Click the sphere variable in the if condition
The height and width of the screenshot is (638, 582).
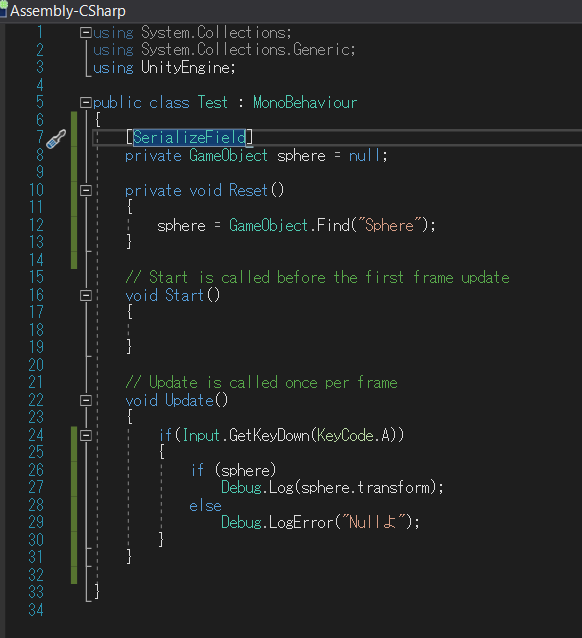coord(245,471)
